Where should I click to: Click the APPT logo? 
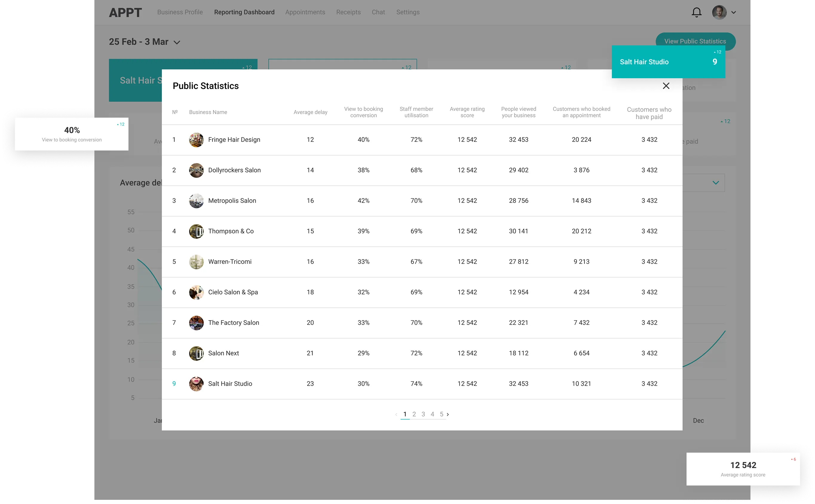point(125,12)
